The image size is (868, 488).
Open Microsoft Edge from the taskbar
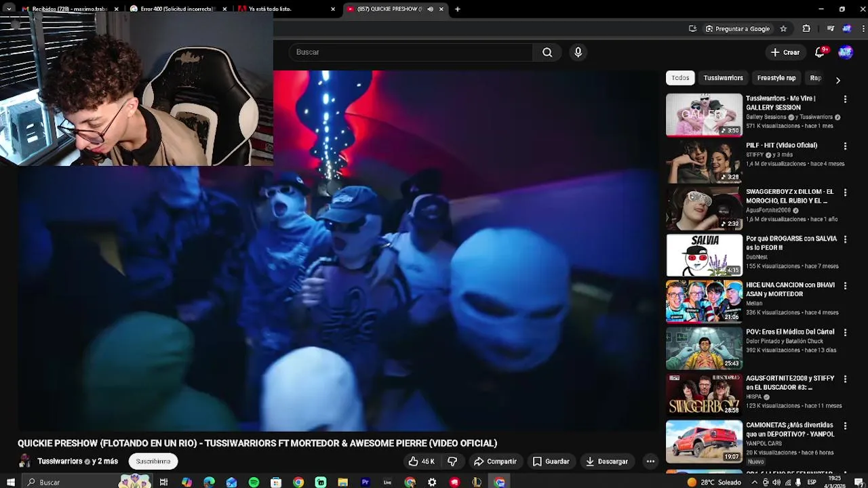[209, 482]
